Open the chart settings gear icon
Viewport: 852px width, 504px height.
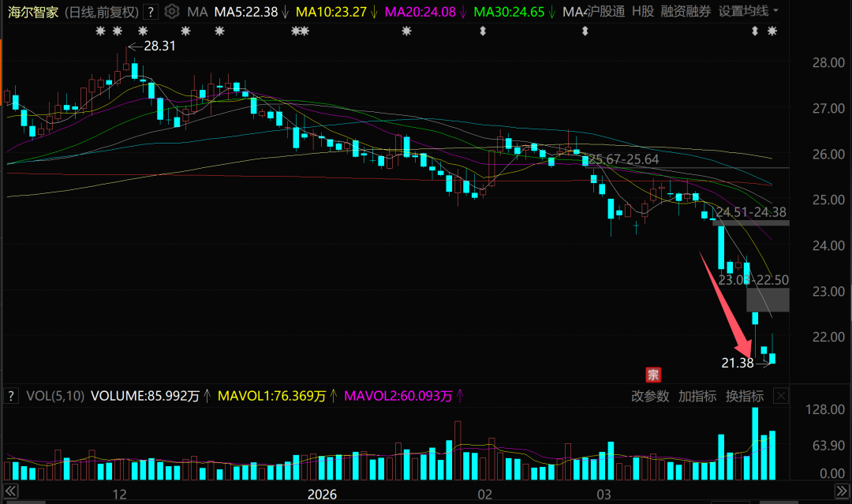click(171, 12)
